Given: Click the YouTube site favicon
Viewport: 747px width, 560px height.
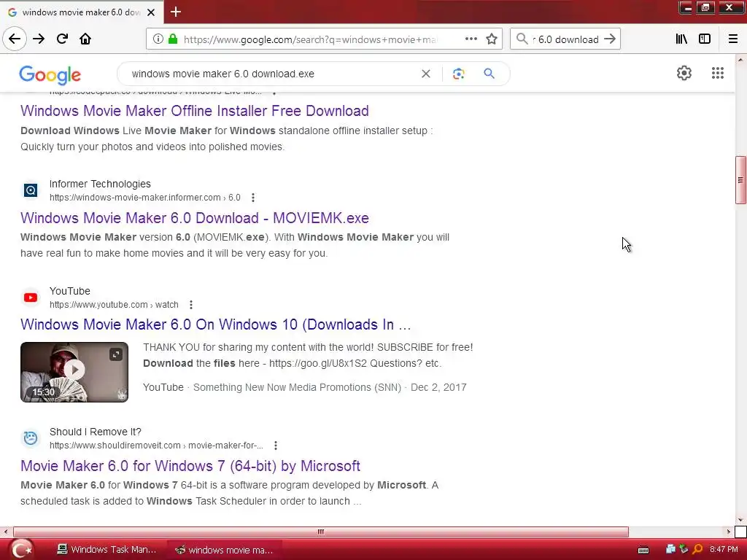Looking at the screenshot, I should 31,297.
